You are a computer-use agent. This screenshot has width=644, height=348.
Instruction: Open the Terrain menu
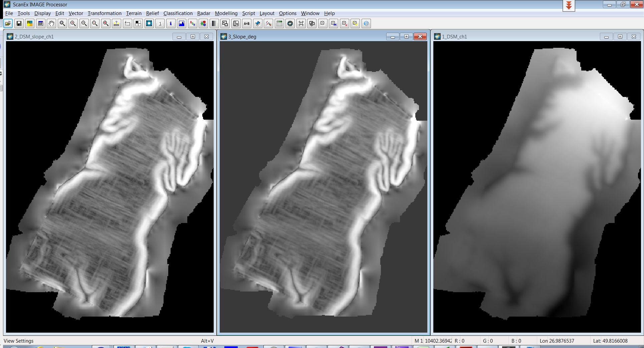coord(134,13)
